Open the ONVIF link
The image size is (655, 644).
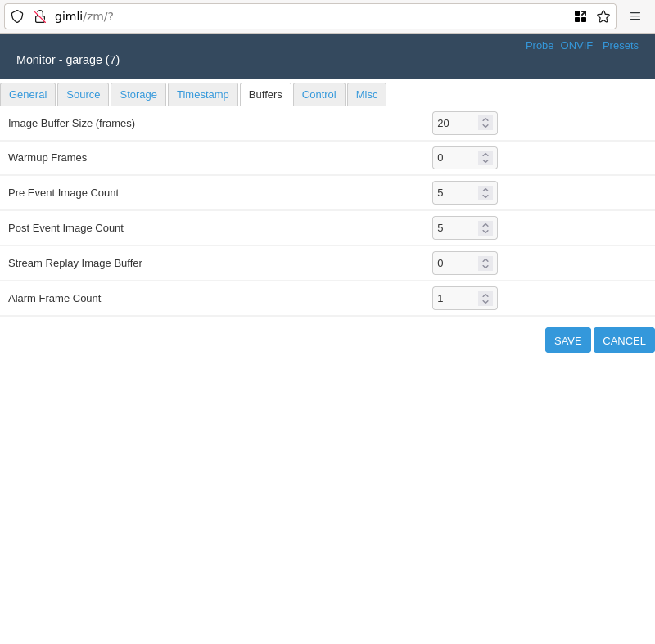(576, 46)
